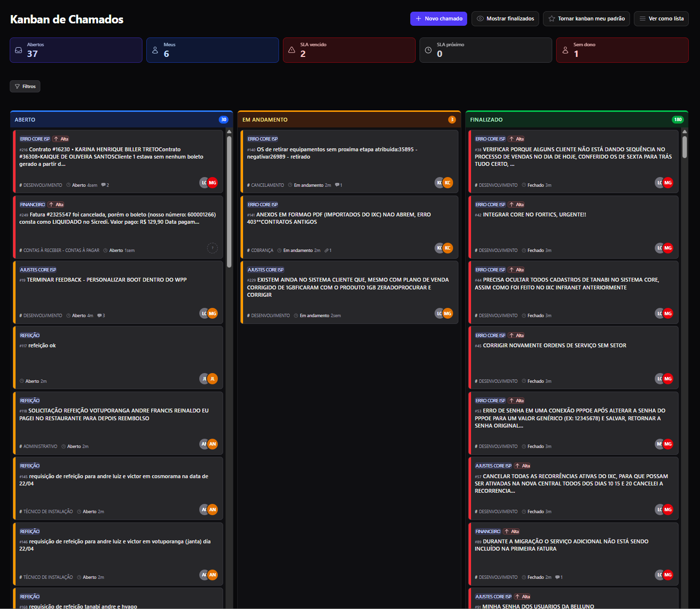Click the ABERTO column scrollbar
700x609 pixels.
click(x=229, y=202)
